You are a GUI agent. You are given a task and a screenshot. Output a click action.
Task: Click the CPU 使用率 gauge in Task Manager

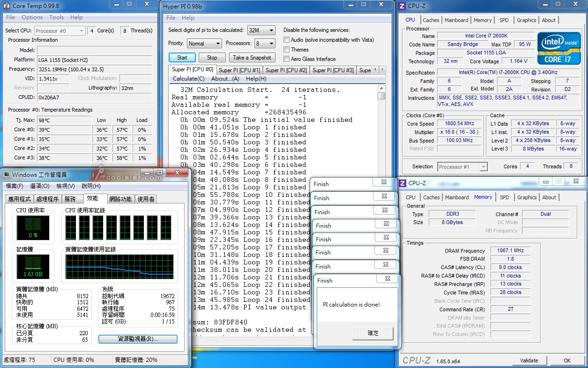coord(33,228)
